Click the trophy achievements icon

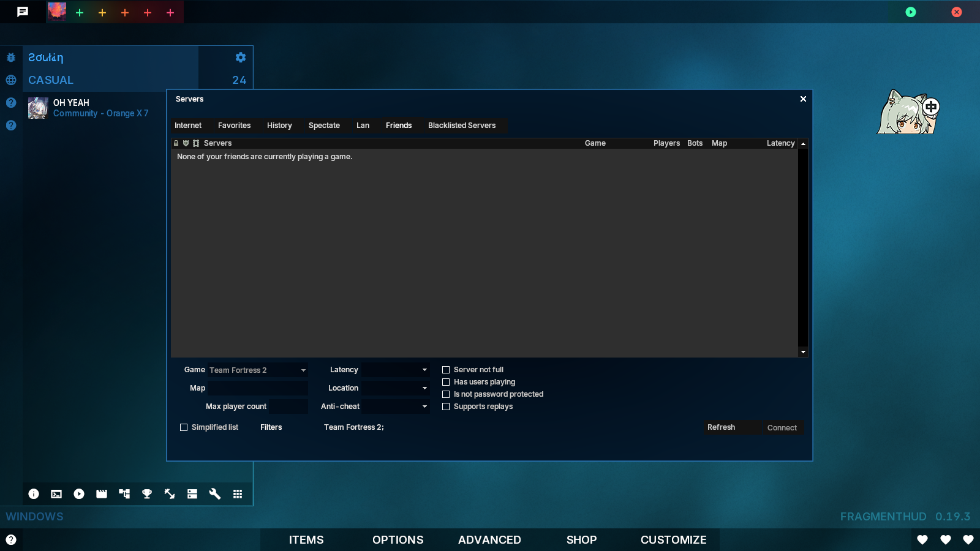click(x=147, y=494)
